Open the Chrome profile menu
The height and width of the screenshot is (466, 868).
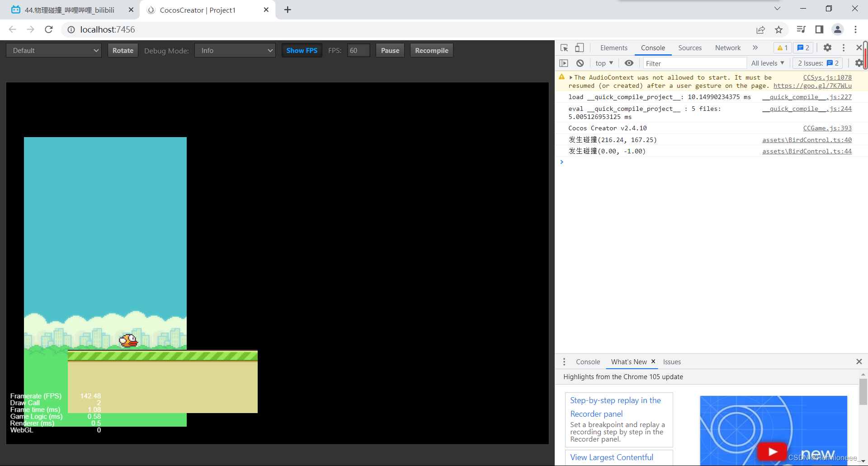point(838,29)
